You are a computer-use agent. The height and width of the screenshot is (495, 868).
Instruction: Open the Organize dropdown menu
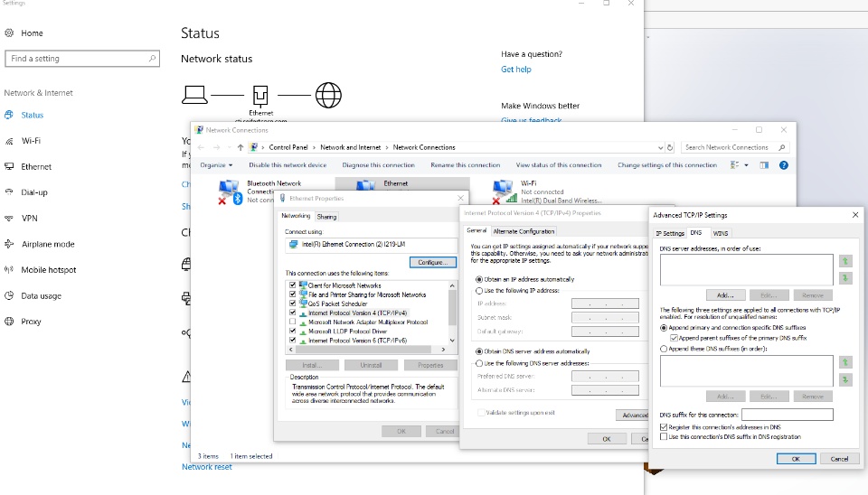[x=216, y=164]
